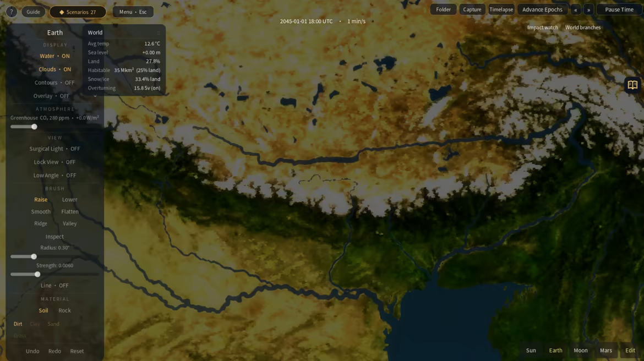The height and width of the screenshot is (361, 644).
Task: Switch to the Moon tab
Action: pyautogui.click(x=580, y=351)
